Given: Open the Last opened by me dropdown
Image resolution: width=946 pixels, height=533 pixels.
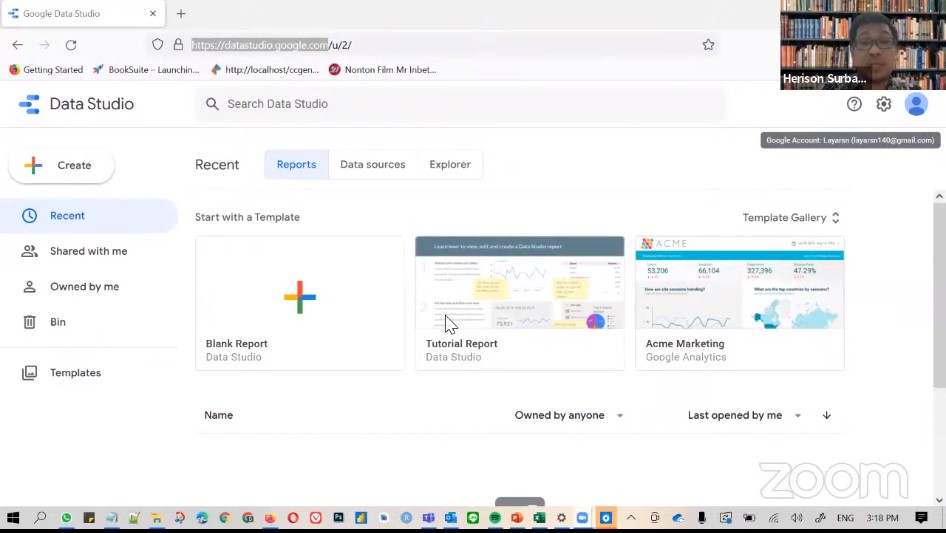Looking at the screenshot, I should click(744, 415).
